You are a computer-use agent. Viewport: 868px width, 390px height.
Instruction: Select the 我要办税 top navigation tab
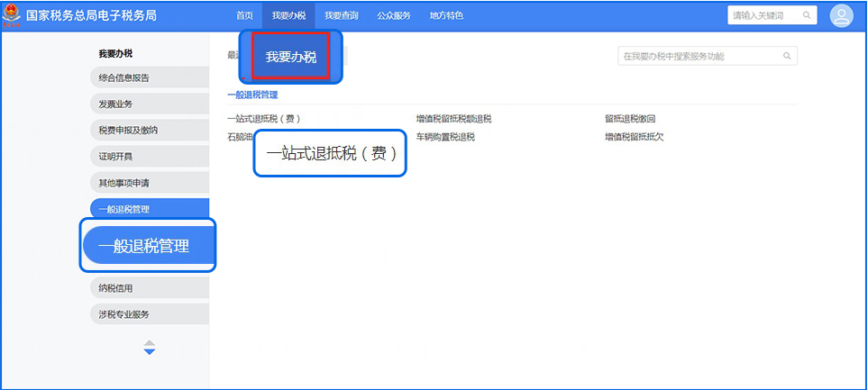289,15
